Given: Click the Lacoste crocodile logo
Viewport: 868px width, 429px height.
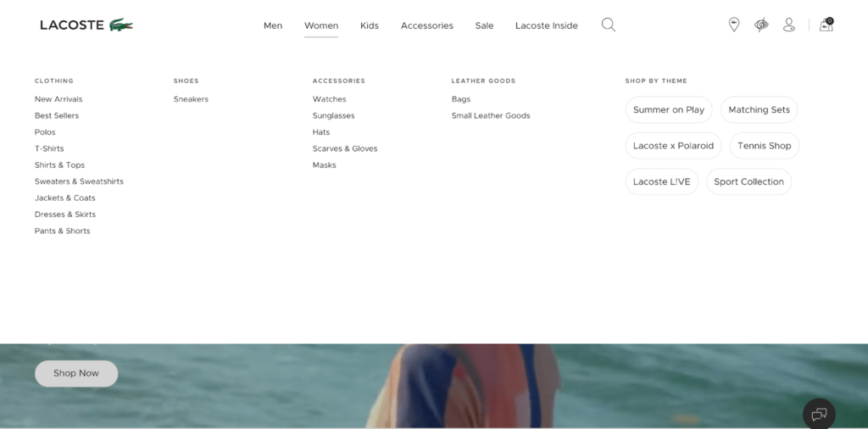Looking at the screenshot, I should tap(121, 25).
